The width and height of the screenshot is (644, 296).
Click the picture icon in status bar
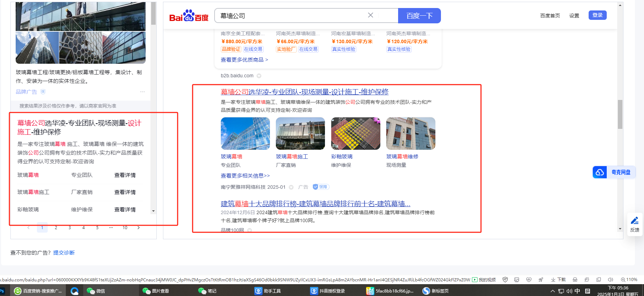[x=517, y=280]
